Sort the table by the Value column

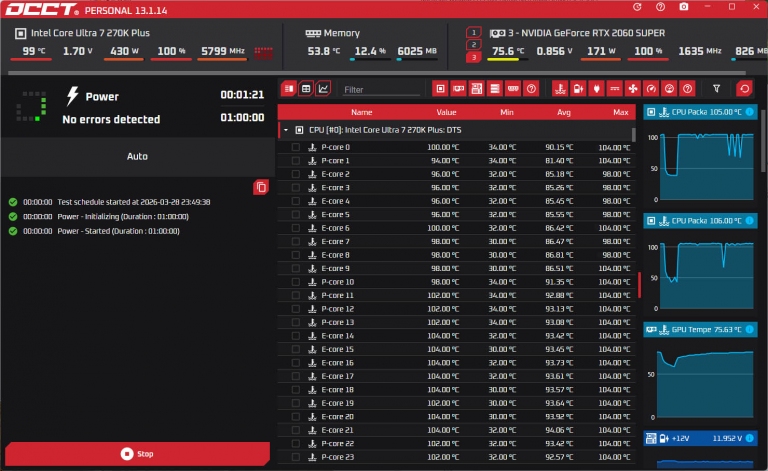[x=446, y=112]
